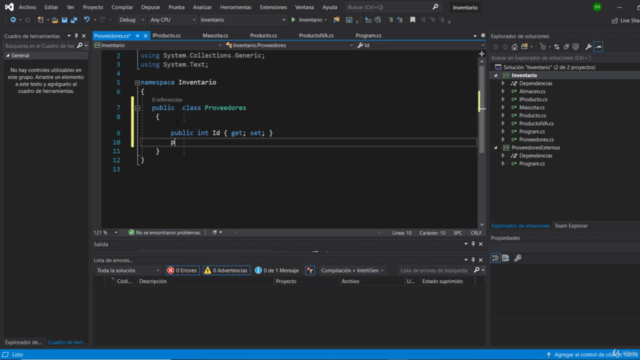Click the search magnifier in Lista de errores
The height and width of the screenshot is (360, 640).
click(x=476, y=270)
